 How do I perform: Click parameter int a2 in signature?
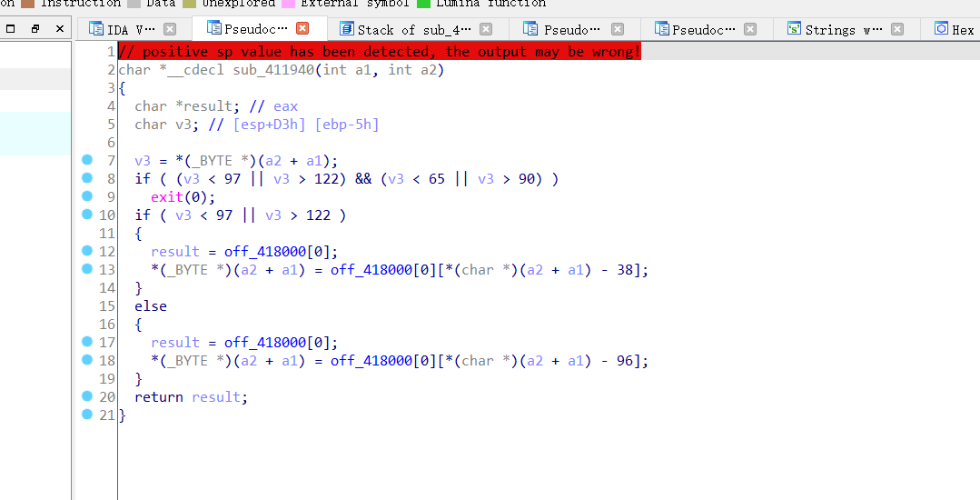(x=411, y=69)
